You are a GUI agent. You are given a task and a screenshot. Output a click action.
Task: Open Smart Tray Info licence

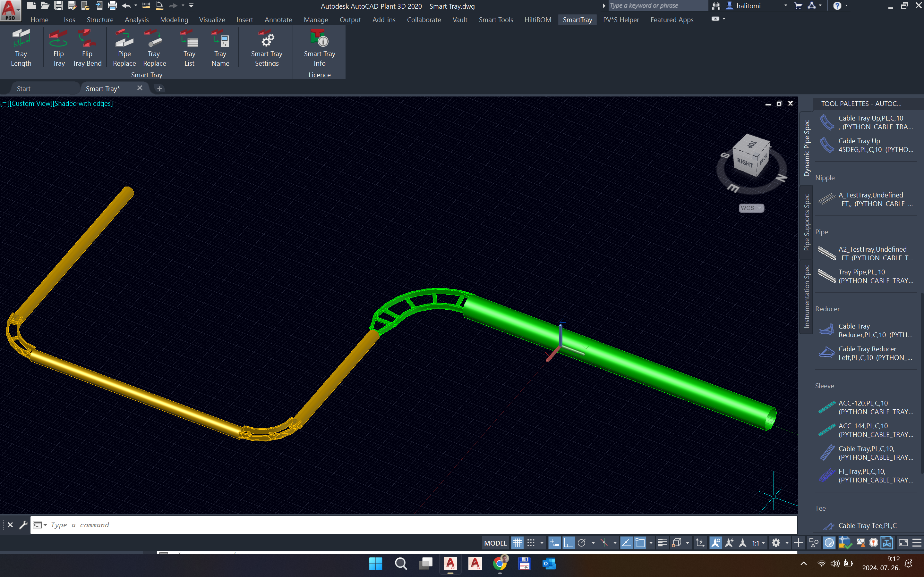319,48
